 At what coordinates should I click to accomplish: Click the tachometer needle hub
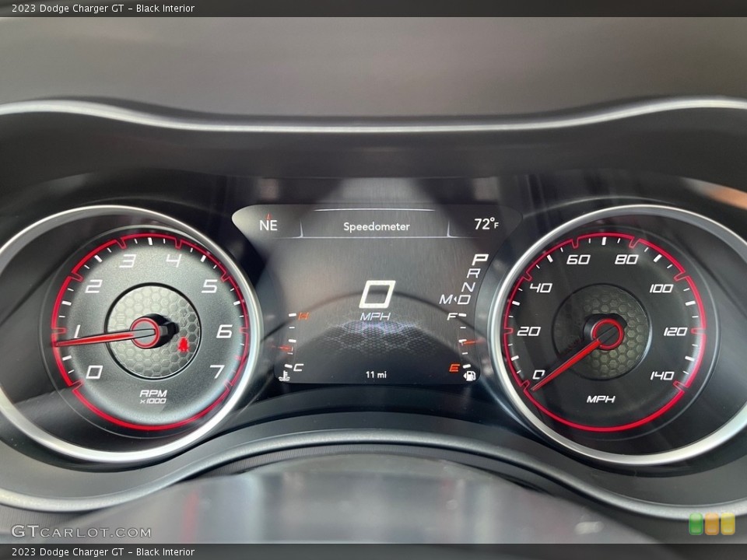click(x=146, y=333)
